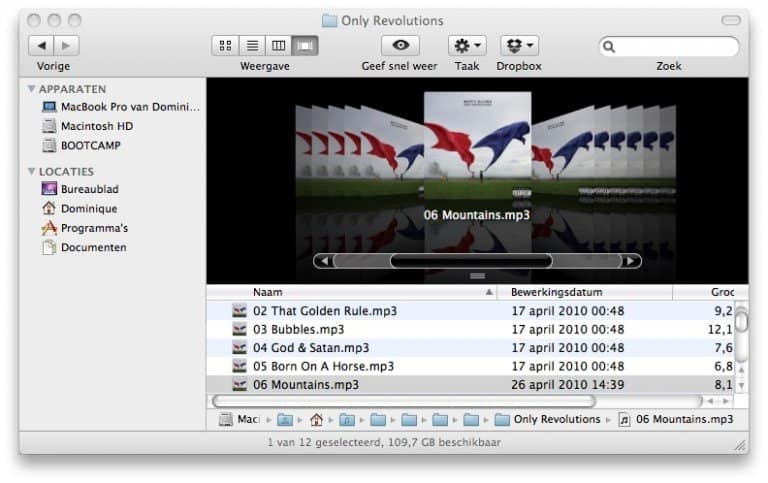Sort by the Bewerkingsdatum column

point(585,292)
